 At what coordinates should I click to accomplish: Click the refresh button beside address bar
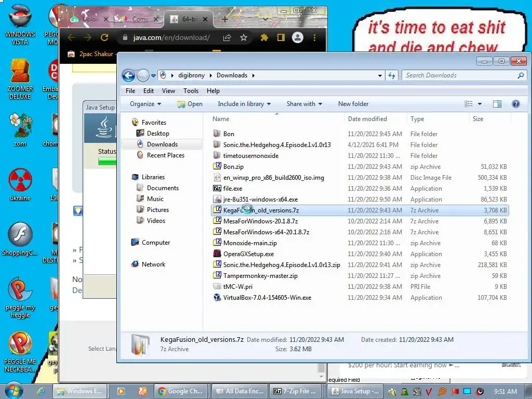pos(392,75)
